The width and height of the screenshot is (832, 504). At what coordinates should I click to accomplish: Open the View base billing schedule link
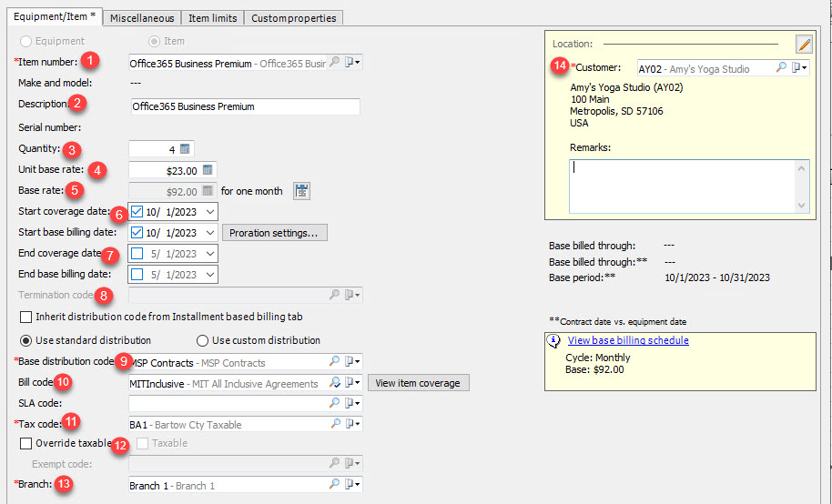pyautogui.click(x=628, y=340)
